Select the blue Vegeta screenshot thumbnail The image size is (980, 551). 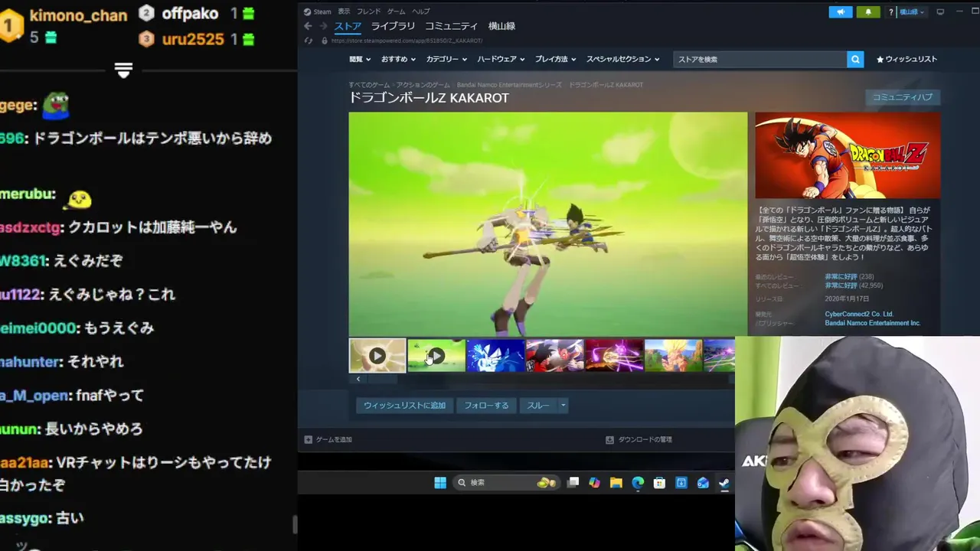[495, 356]
